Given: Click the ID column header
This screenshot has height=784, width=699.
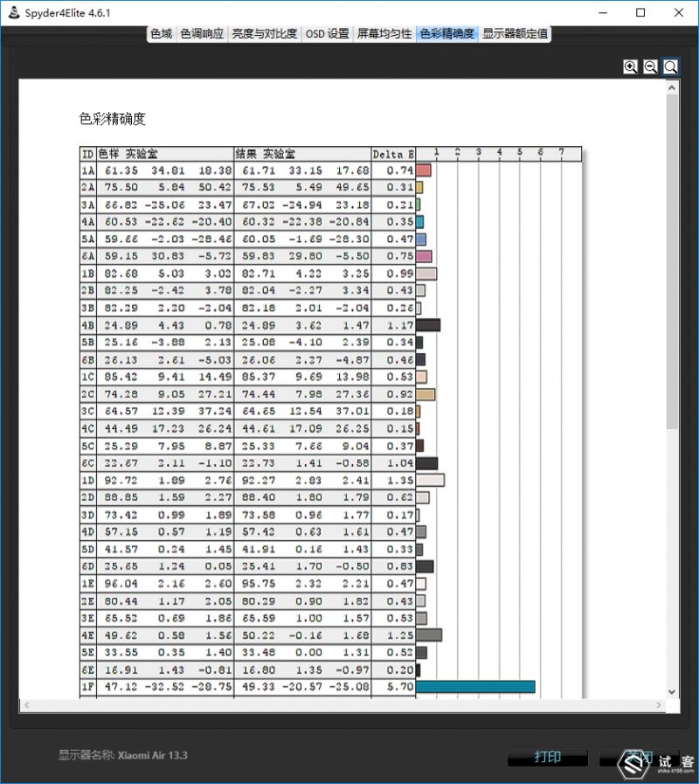Looking at the screenshot, I should [x=88, y=154].
